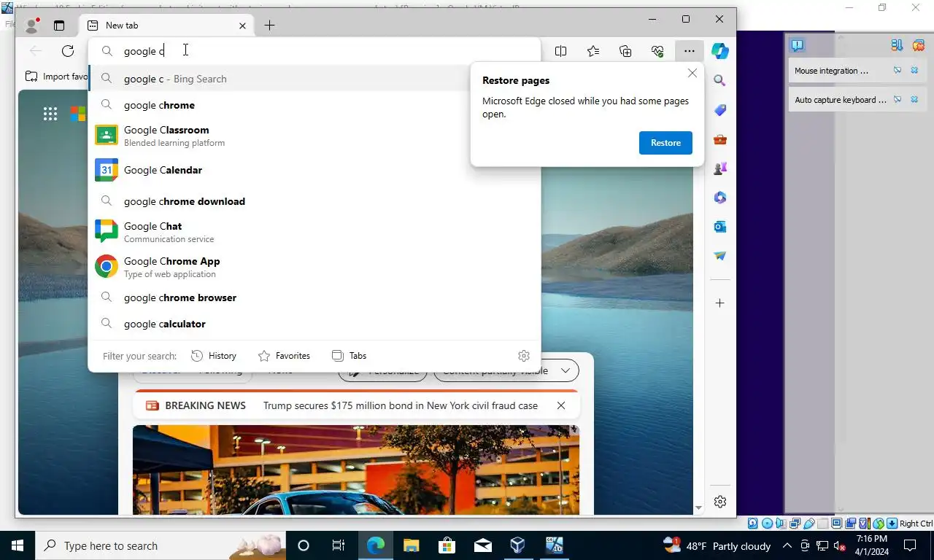Toggle the Split screen toolbar icon
The image size is (934, 560).
click(x=561, y=51)
